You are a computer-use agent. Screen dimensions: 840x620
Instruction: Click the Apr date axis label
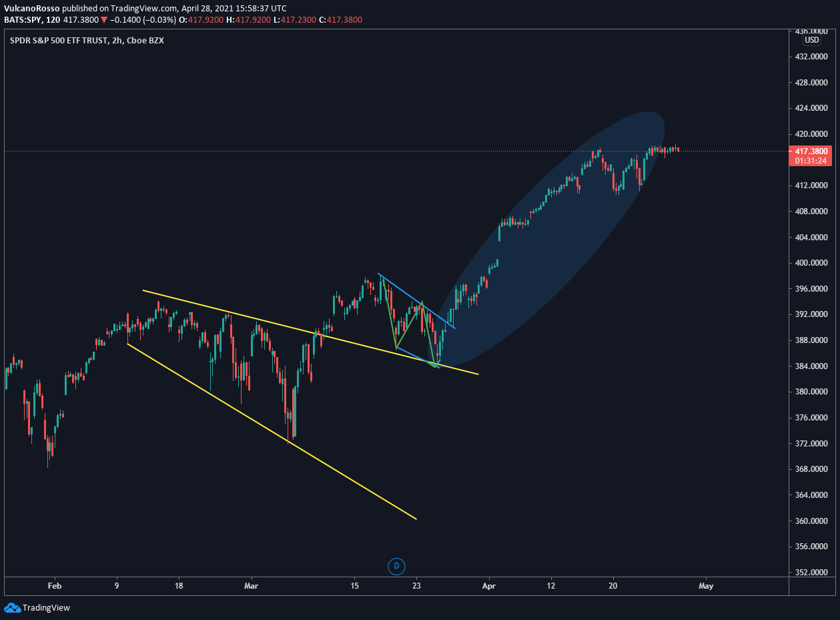489,586
